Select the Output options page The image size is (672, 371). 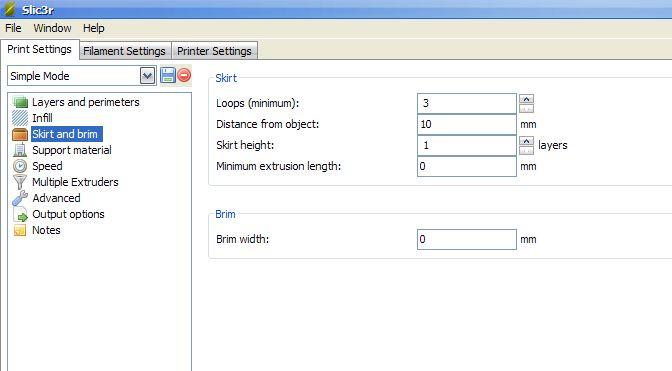(x=68, y=214)
